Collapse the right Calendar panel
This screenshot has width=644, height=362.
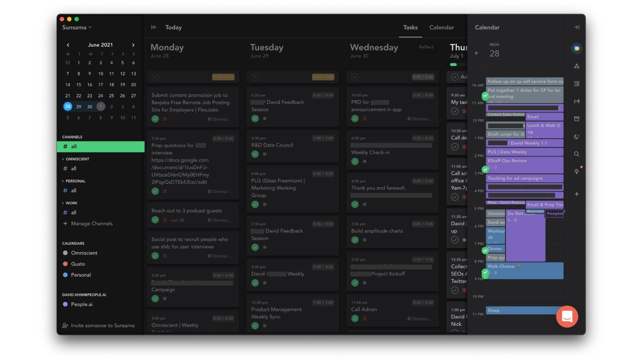[577, 27]
